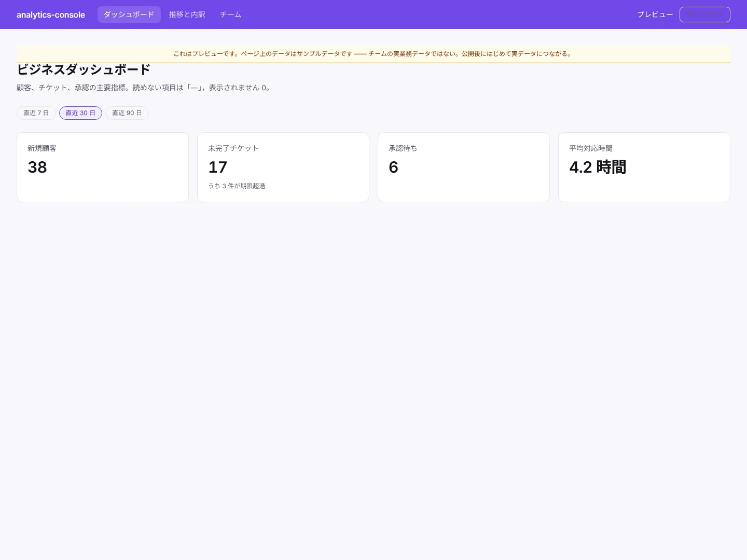Click the 未完了チケット card label
This screenshot has width=747, height=560.
233,148
